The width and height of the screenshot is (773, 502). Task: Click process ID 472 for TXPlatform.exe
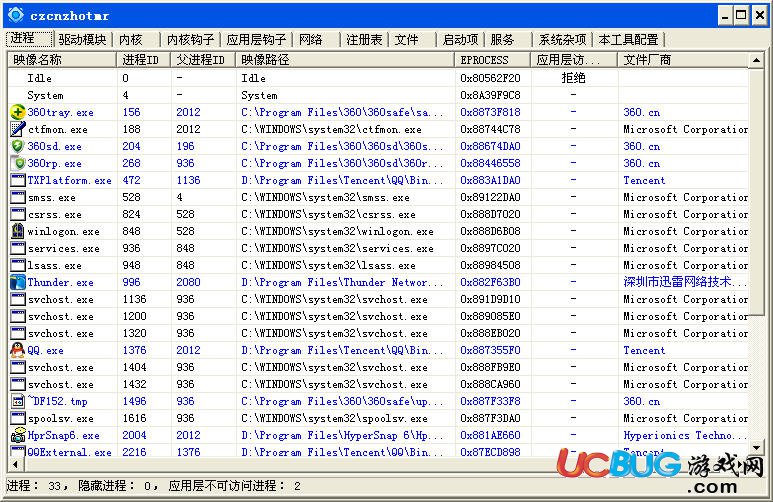coord(131,180)
